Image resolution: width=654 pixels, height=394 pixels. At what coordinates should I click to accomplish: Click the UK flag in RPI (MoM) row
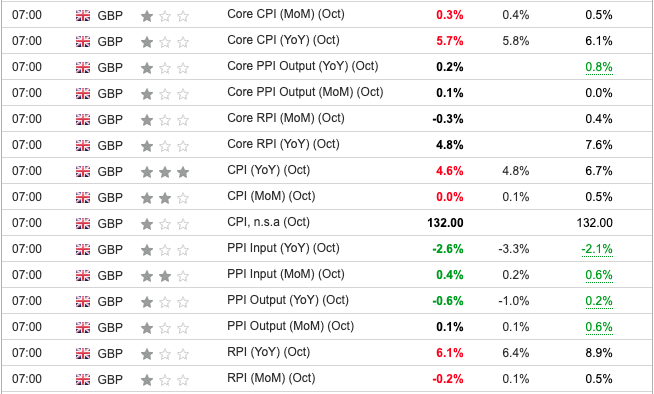(83, 380)
